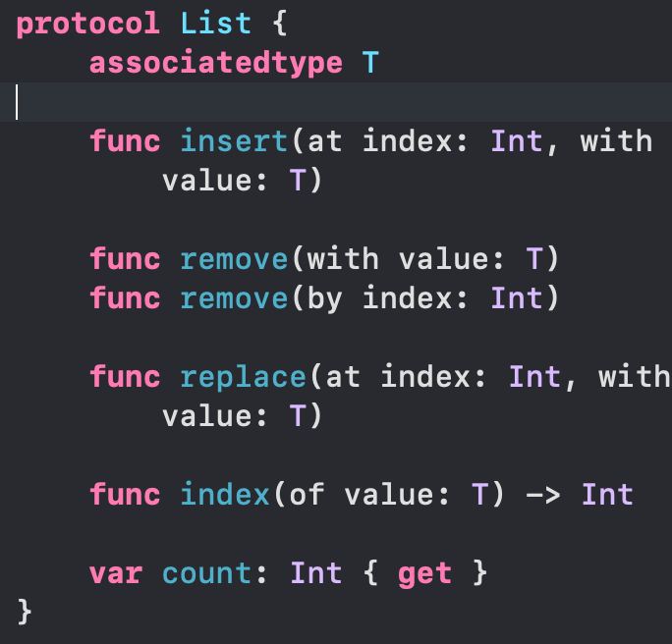
Task: Click the 'List' protocol name
Action: (215, 23)
